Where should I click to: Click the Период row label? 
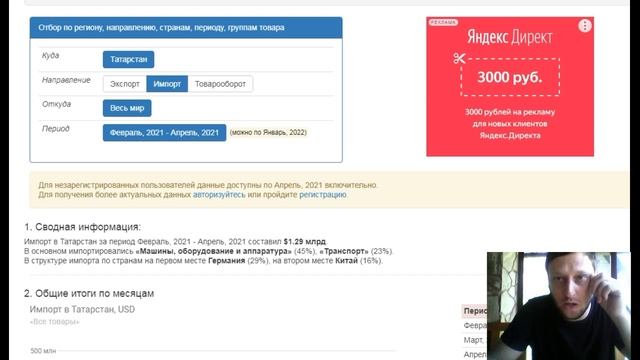56,129
